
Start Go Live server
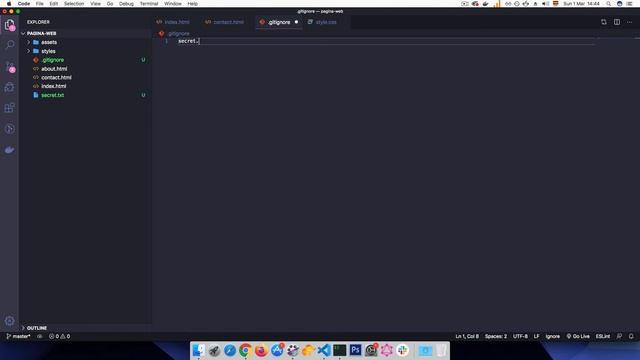click(578, 336)
